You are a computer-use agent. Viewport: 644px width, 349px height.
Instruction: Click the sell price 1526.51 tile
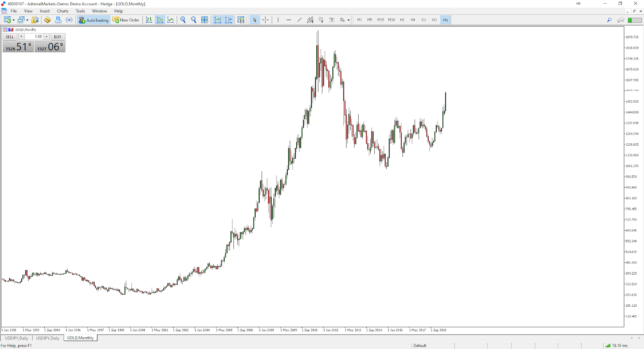click(18, 47)
